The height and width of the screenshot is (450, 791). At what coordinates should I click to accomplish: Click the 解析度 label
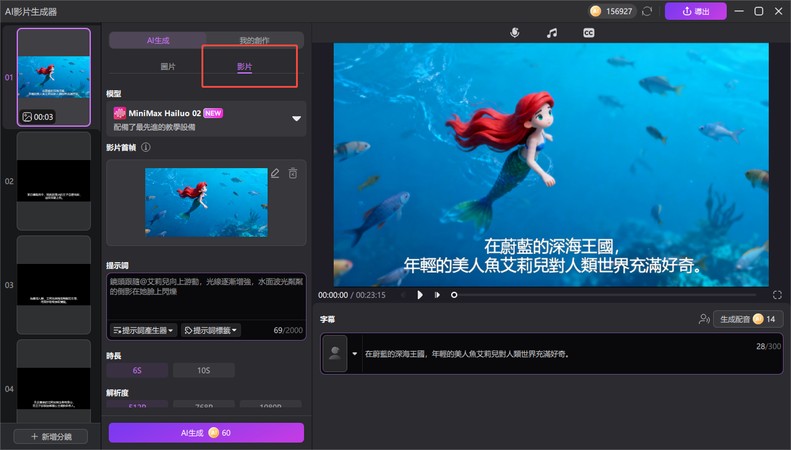(117, 392)
